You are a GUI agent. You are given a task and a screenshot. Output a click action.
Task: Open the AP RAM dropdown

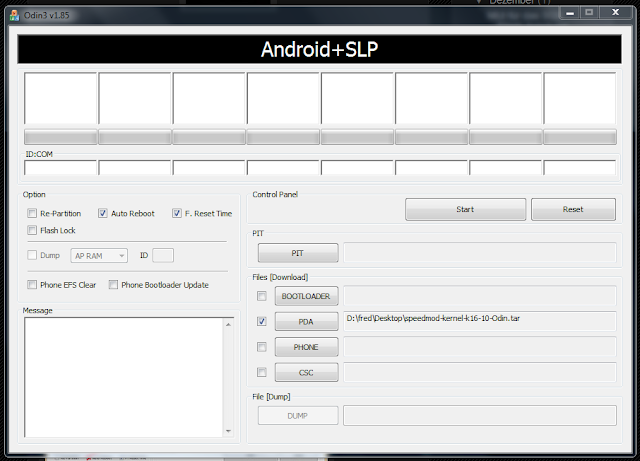99,256
